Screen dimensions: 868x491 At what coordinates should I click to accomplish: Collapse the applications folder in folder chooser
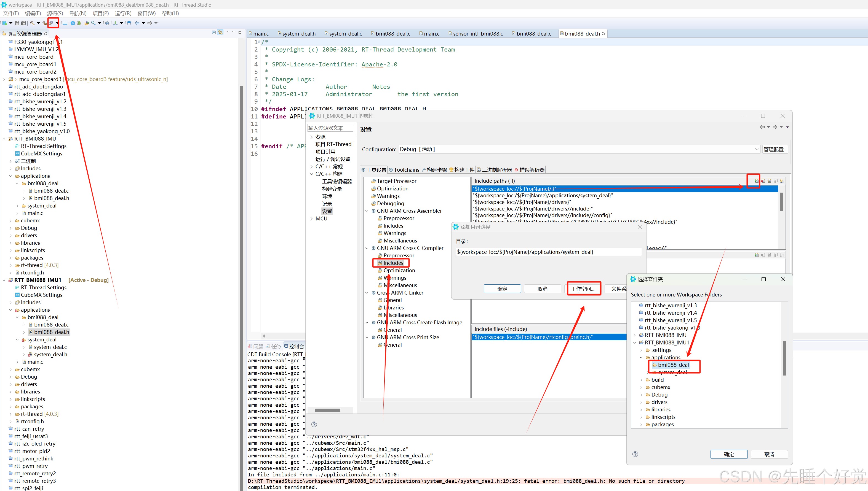pos(641,357)
